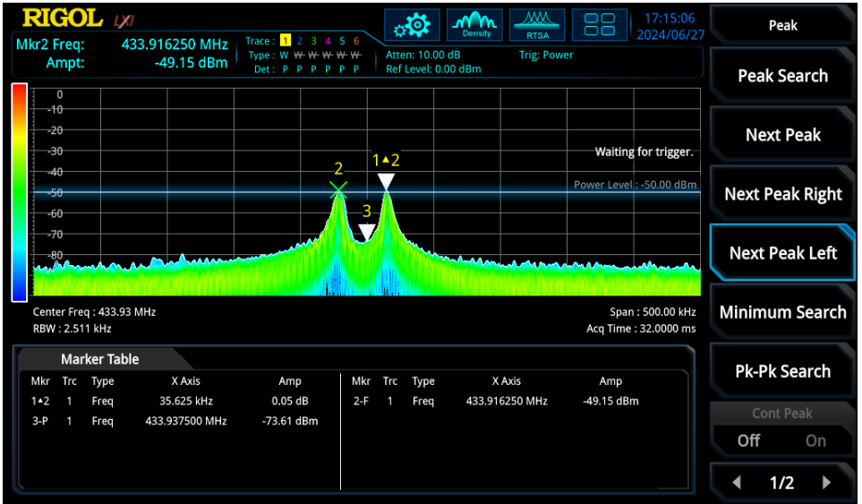Select marker 3 triangle on trace
The image size is (862, 504).
click(367, 231)
